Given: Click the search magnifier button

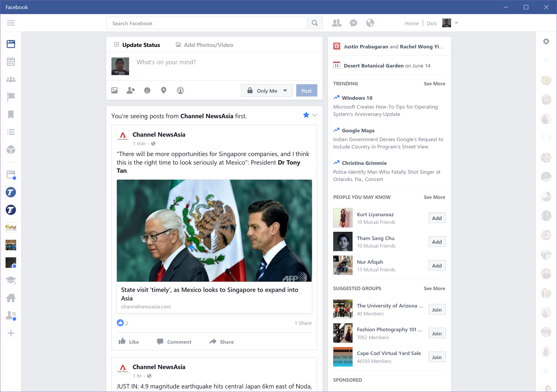Looking at the screenshot, I should click(315, 23).
